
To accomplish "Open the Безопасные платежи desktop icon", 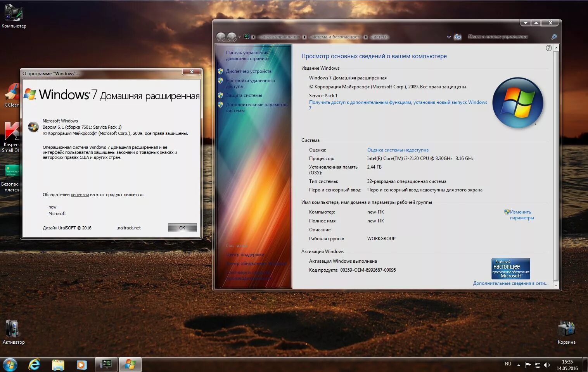I will (10, 178).
